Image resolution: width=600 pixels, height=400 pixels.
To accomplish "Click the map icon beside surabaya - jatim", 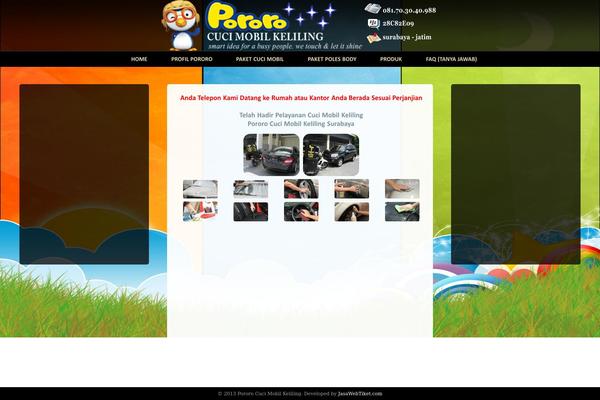I will click(373, 38).
